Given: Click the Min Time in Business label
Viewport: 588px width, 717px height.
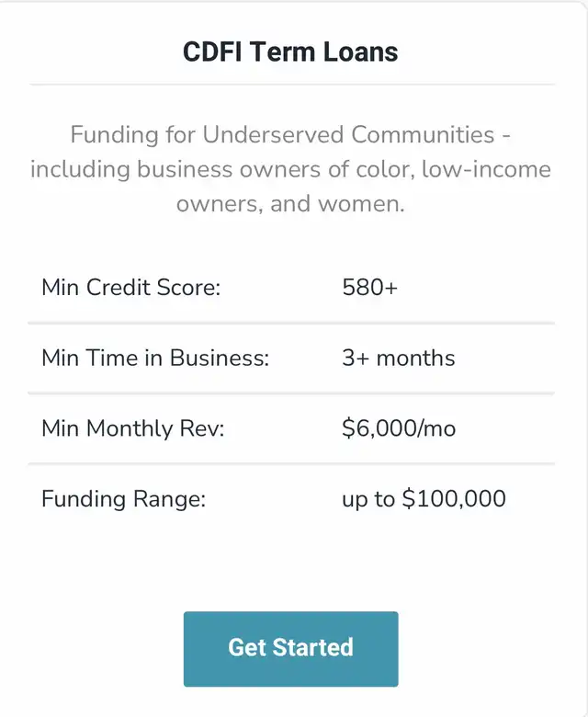Looking at the screenshot, I should point(155,358).
